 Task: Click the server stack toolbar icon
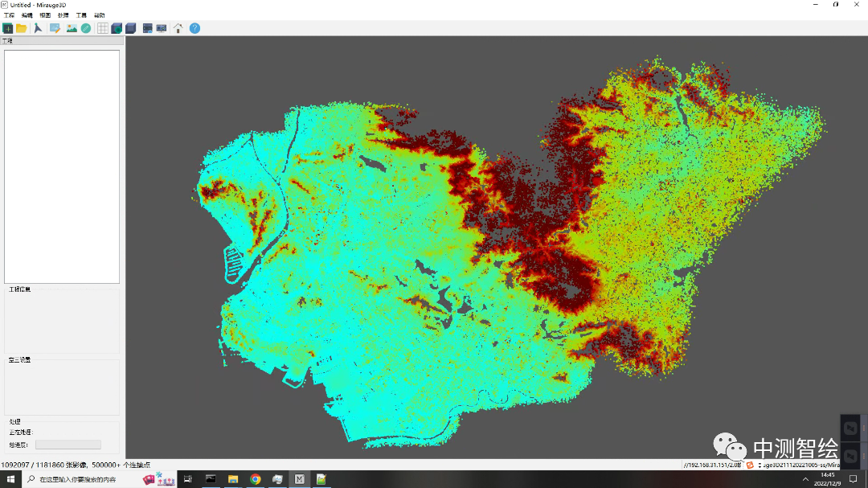[x=148, y=28]
